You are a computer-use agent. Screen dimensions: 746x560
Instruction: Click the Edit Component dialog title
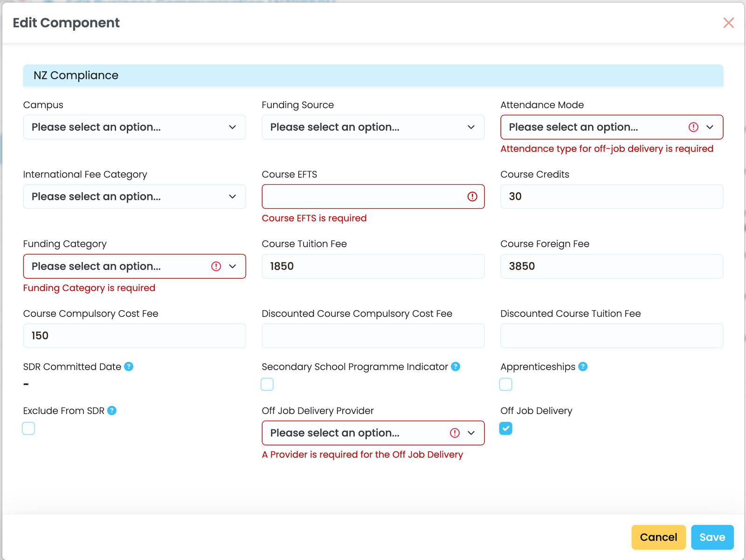point(66,23)
